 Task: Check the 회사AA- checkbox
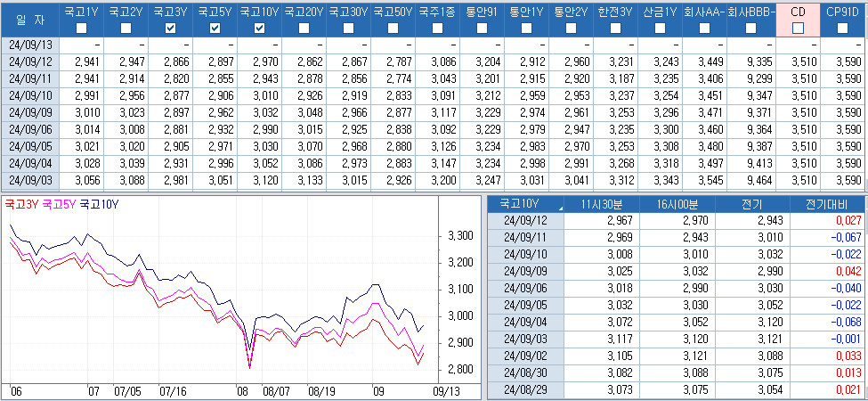point(704,29)
